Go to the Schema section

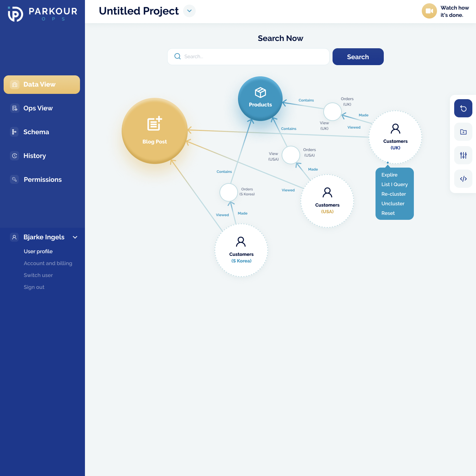[36, 132]
